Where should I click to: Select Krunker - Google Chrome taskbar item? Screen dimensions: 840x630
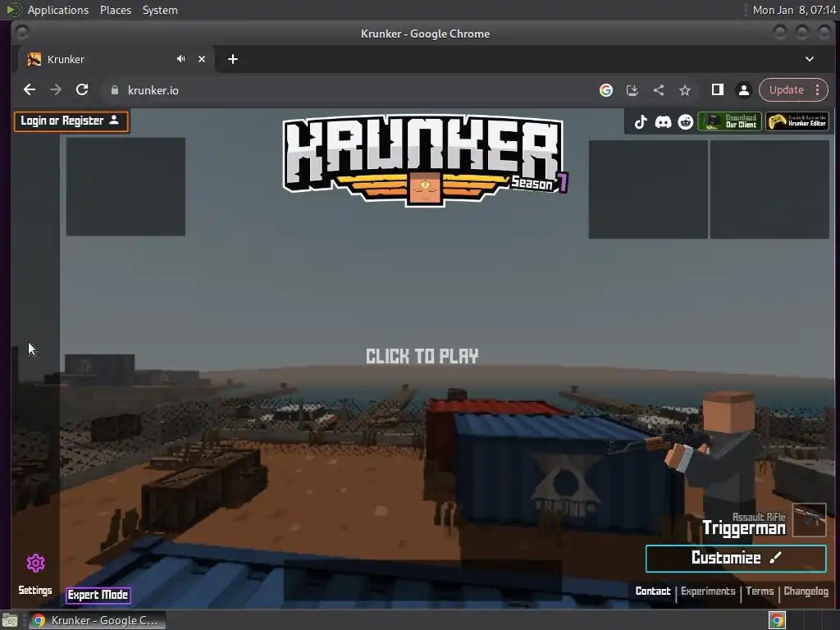(x=97, y=620)
